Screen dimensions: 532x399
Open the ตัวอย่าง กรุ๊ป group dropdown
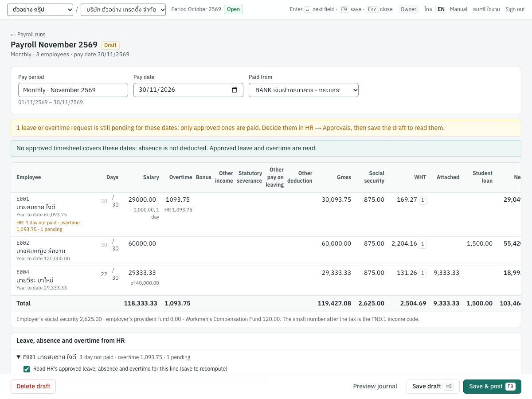[40, 10]
